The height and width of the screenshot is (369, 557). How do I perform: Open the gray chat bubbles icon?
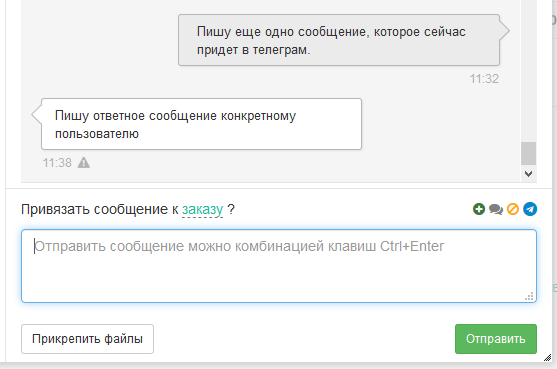pos(496,210)
